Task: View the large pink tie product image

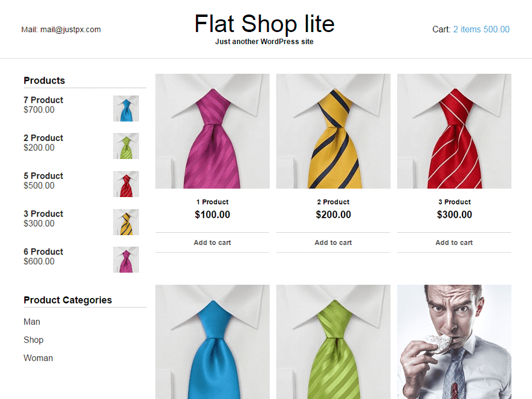Action: point(212,131)
